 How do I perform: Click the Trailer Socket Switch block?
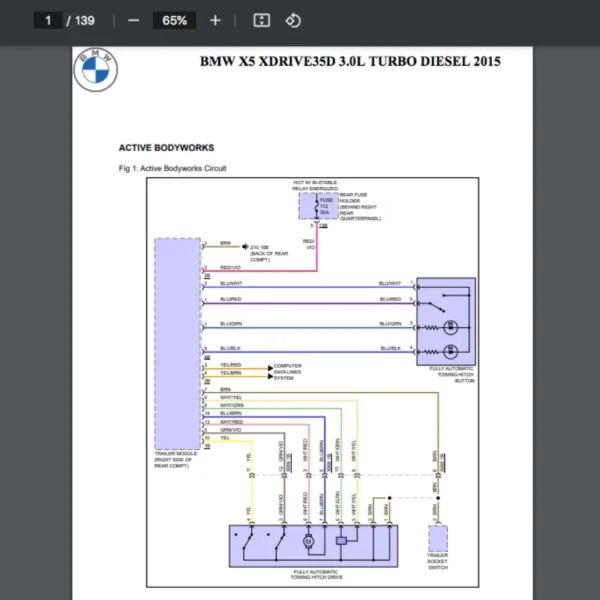click(438, 540)
